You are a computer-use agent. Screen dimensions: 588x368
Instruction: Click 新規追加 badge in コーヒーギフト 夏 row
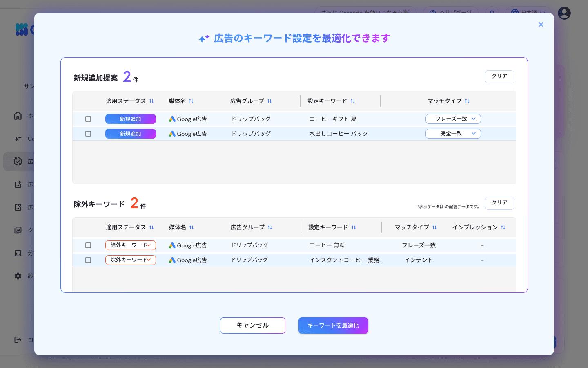tap(131, 119)
